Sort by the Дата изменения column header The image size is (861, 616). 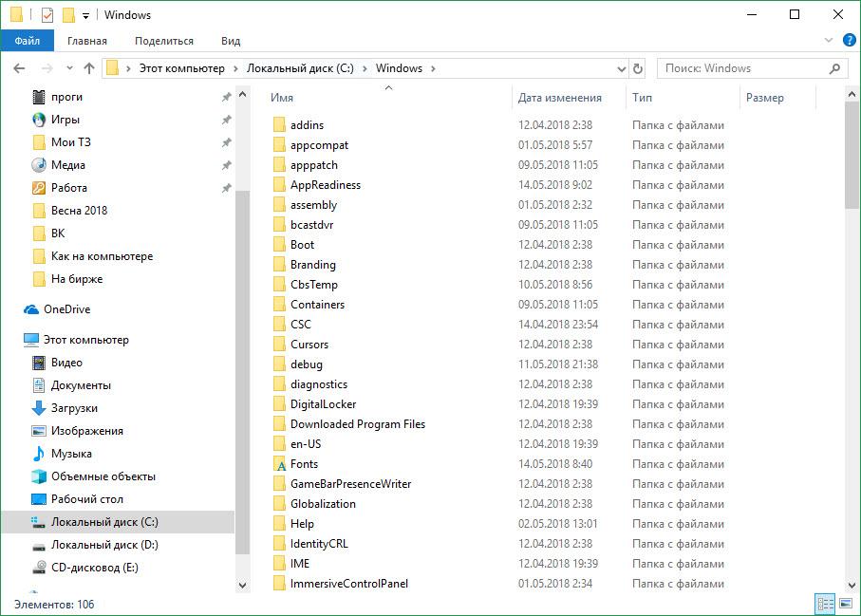[x=560, y=98]
